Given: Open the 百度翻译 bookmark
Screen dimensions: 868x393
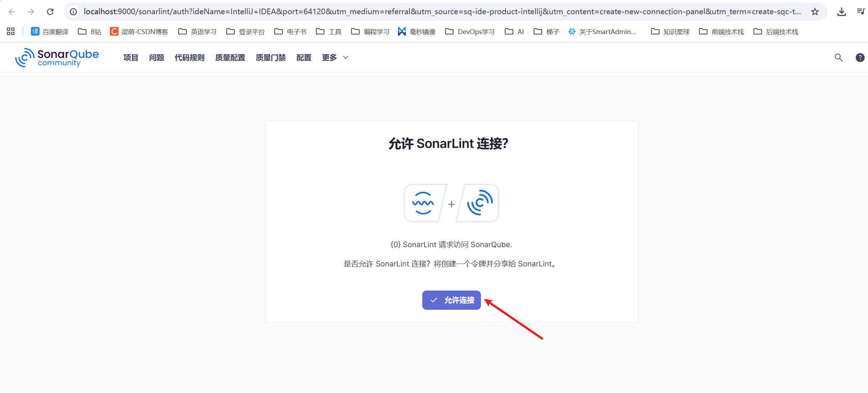Looking at the screenshot, I should point(50,32).
